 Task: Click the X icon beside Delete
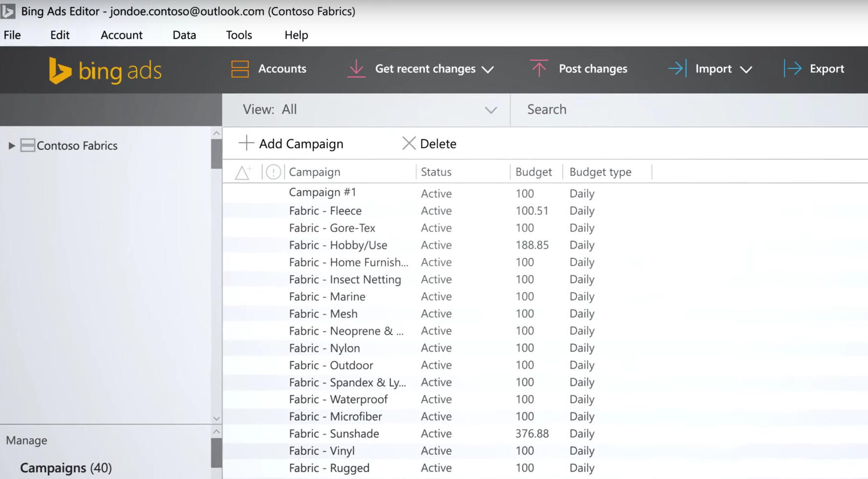coord(409,143)
